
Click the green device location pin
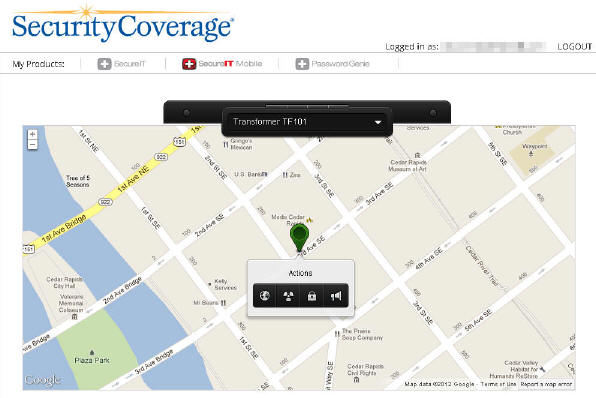point(299,238)
